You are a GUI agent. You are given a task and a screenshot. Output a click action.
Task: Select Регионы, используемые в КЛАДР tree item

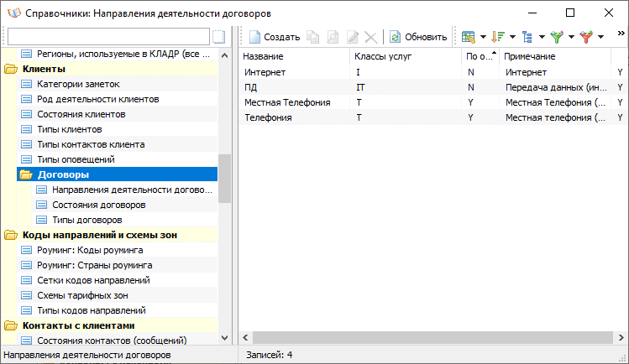(x=123, y=54)
